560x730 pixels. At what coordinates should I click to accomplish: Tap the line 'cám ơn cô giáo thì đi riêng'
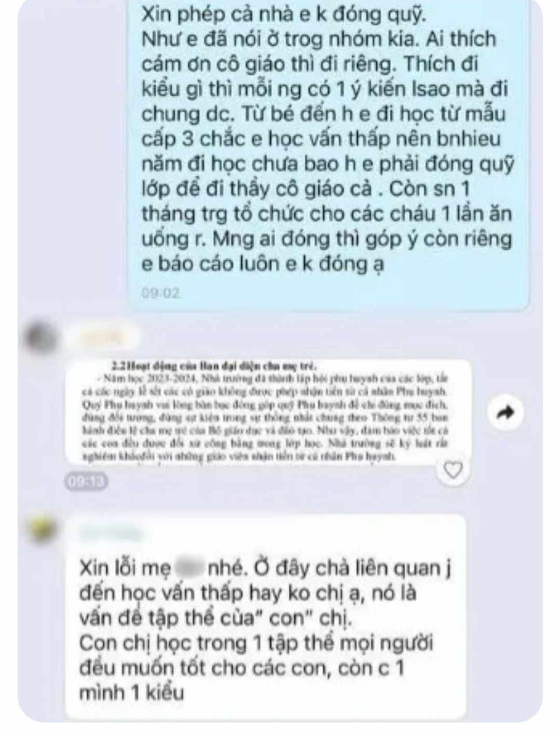pyautogui.click(x=309, y=64)
